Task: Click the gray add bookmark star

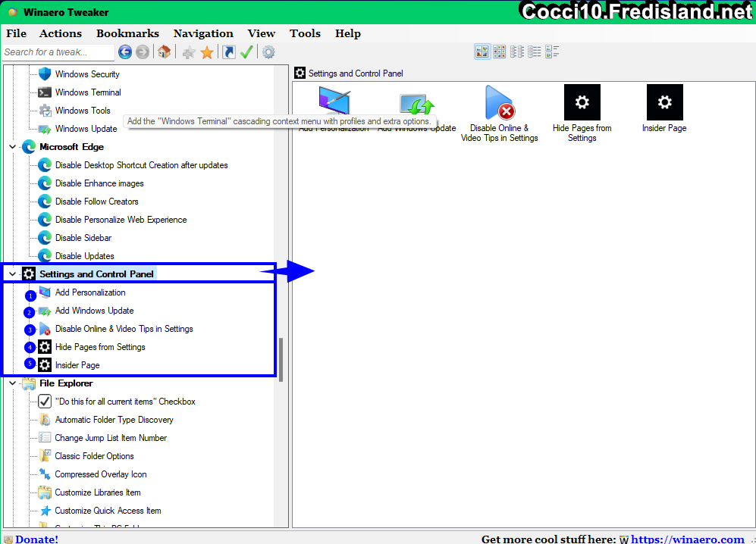Action: click(189, 52)
